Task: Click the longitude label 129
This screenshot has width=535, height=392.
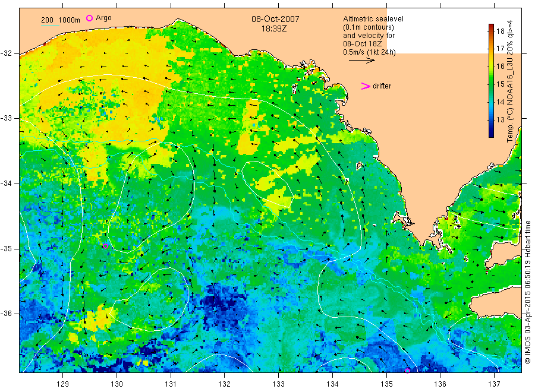Action: coord(63,384)
